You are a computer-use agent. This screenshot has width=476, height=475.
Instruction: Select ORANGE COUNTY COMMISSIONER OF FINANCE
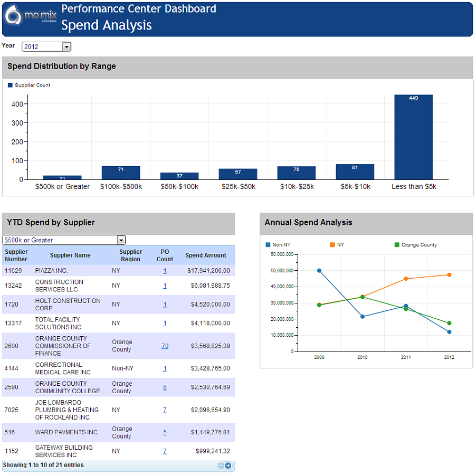click(x=63, y=346)
